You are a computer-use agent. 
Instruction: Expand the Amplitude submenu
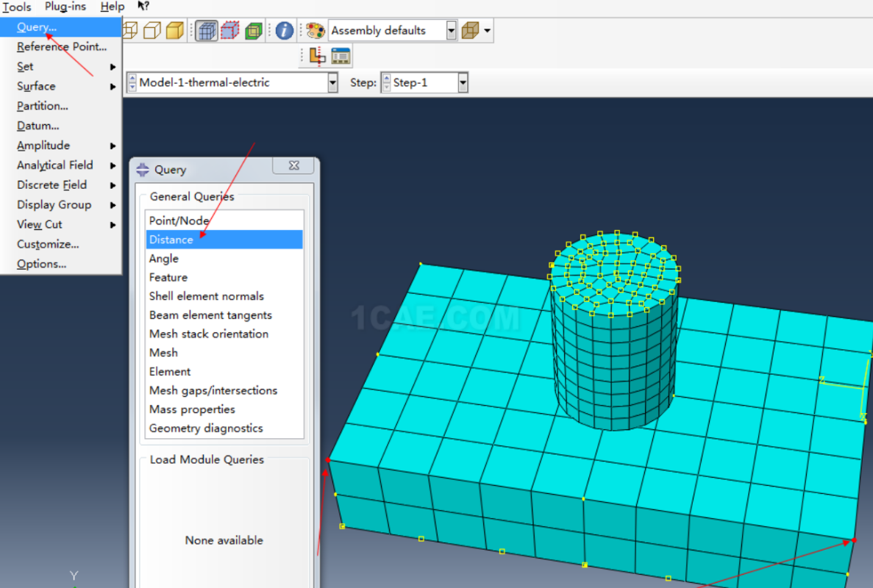click(x=61, y=146)
